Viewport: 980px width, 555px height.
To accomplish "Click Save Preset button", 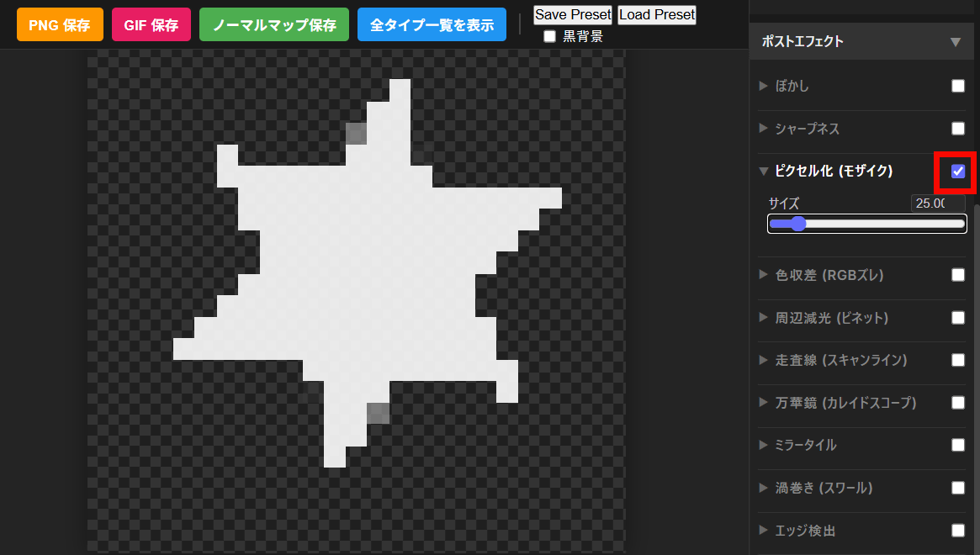I will (x=573, y=15).
